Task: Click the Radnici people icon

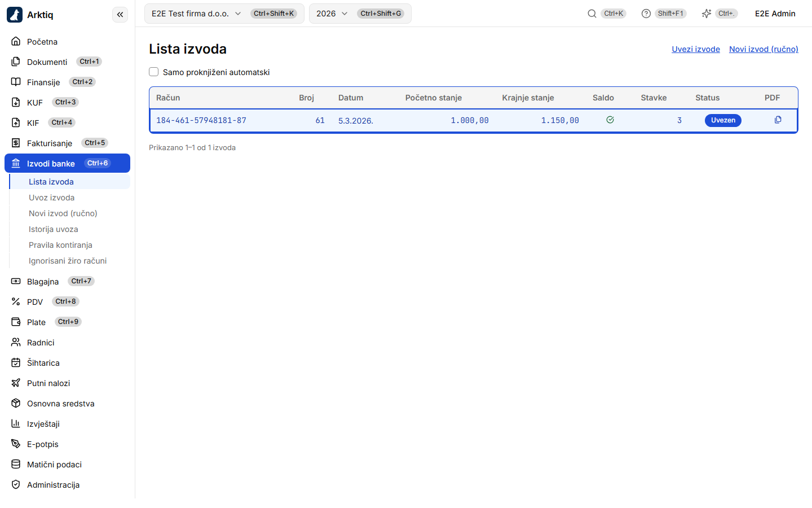Action: 16,342
